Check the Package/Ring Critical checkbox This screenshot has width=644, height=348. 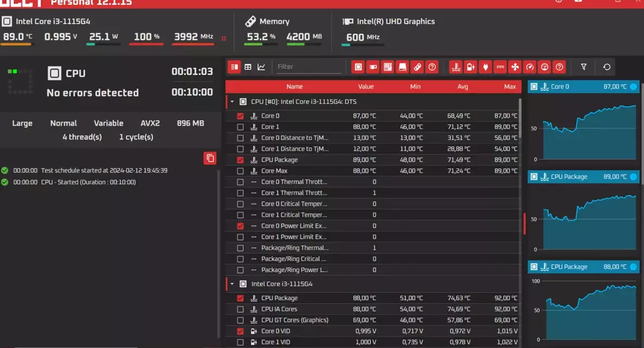[x=240, y=259]
